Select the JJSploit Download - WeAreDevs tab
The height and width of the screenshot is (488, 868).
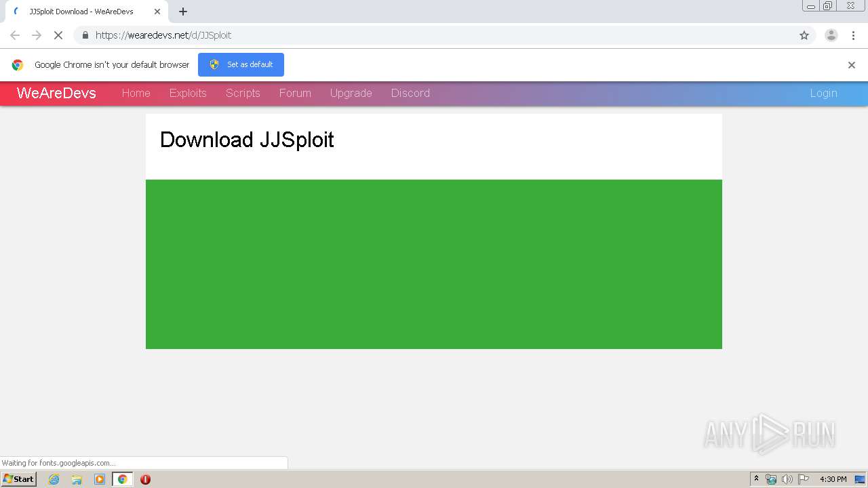[x=86, y=12]
